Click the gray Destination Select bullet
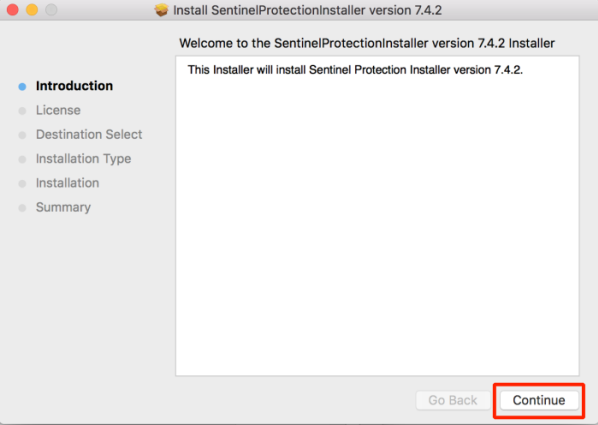 (23, 135)
